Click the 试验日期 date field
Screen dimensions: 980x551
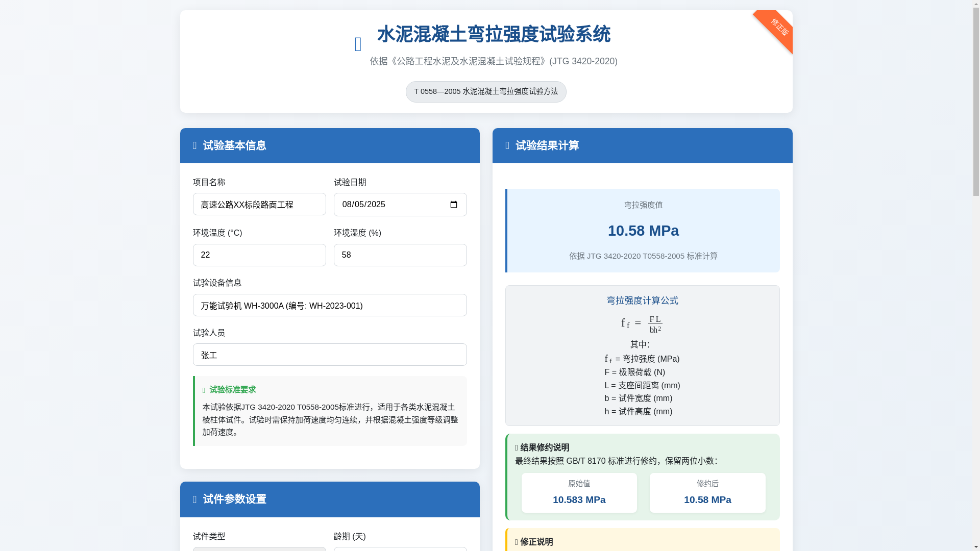click(x=400, y=205)
